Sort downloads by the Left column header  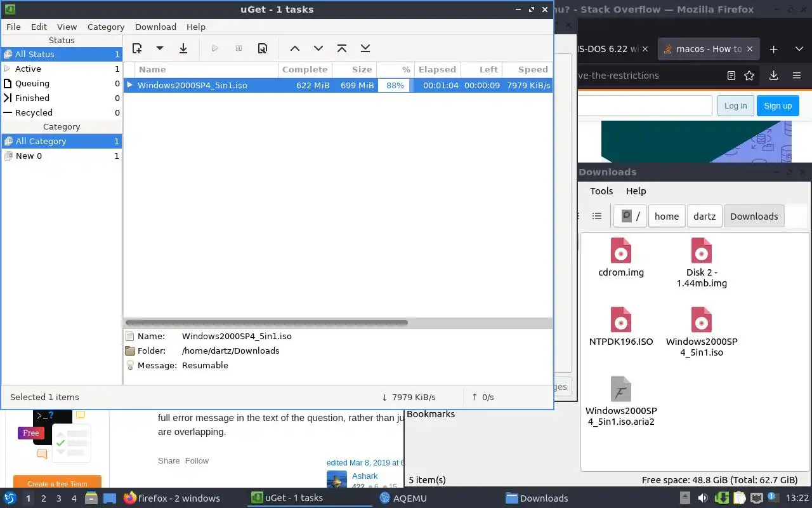(x=481, y=69)
